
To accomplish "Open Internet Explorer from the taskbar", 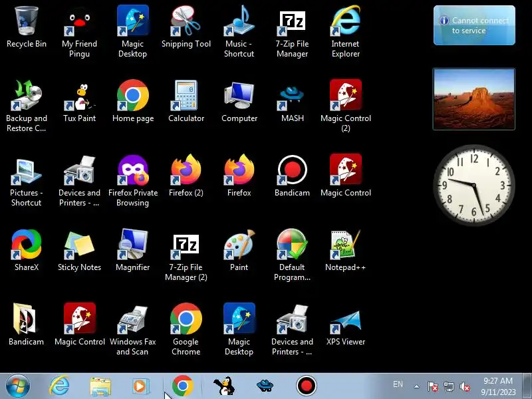I will coord(59,386).
